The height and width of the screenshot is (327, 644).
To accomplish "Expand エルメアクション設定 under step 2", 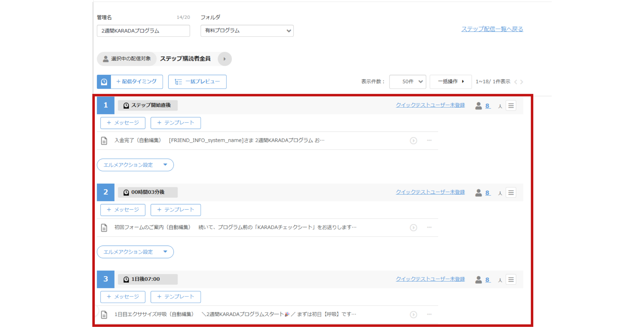I will pyautogui.click(x=135, y=252).
